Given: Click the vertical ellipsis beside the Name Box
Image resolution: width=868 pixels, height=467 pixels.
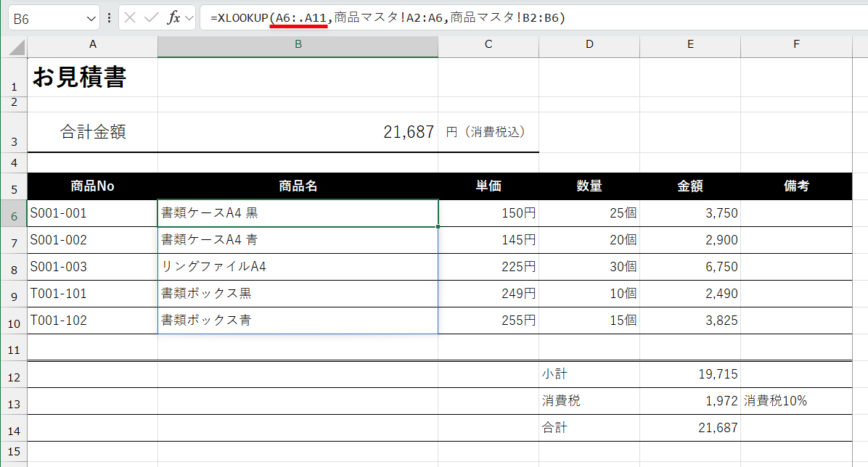Looking at the screenshot, I should (x=109, y=17).
